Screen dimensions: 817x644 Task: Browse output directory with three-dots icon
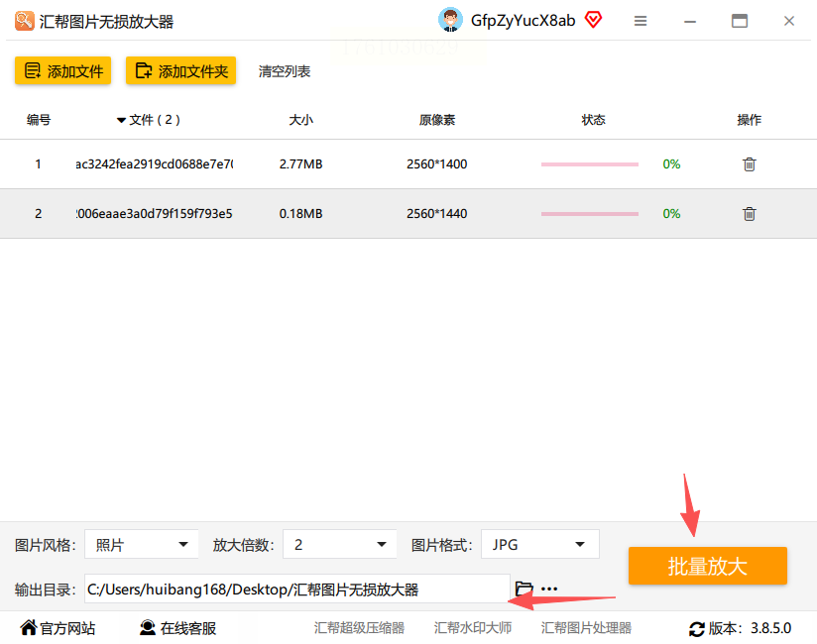tap(549, 589)
